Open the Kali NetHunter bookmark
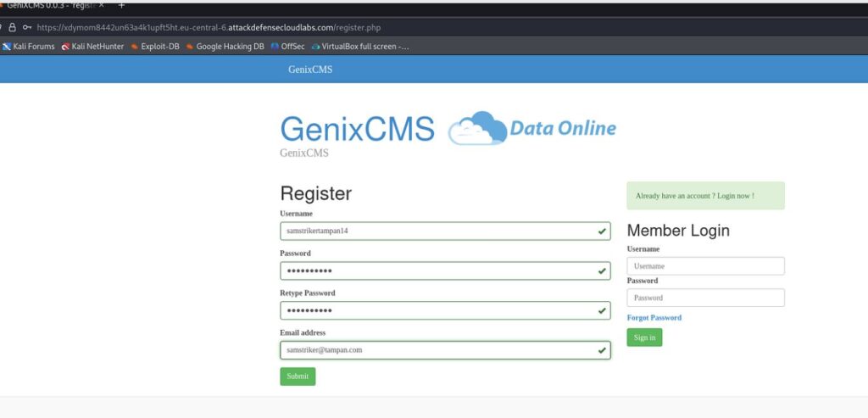 pyautogui.click(x=92, y=47)
